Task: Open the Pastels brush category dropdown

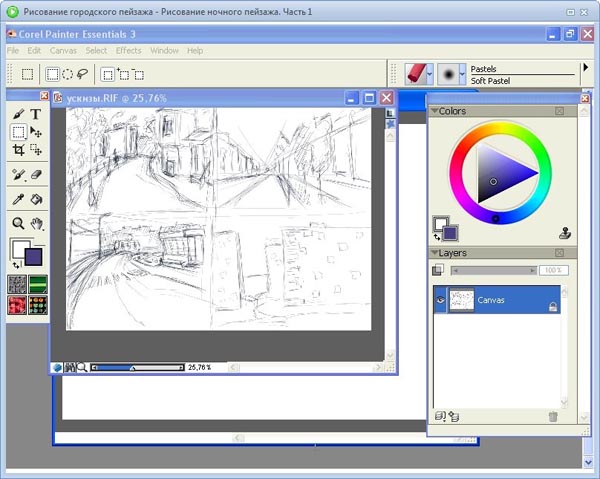Action: click(x=429, y=74)
